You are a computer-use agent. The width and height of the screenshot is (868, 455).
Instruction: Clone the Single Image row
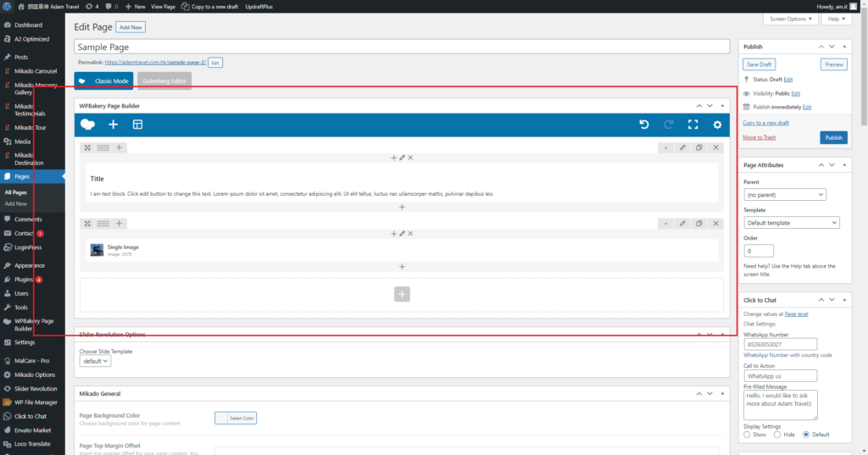coord(699,224)
